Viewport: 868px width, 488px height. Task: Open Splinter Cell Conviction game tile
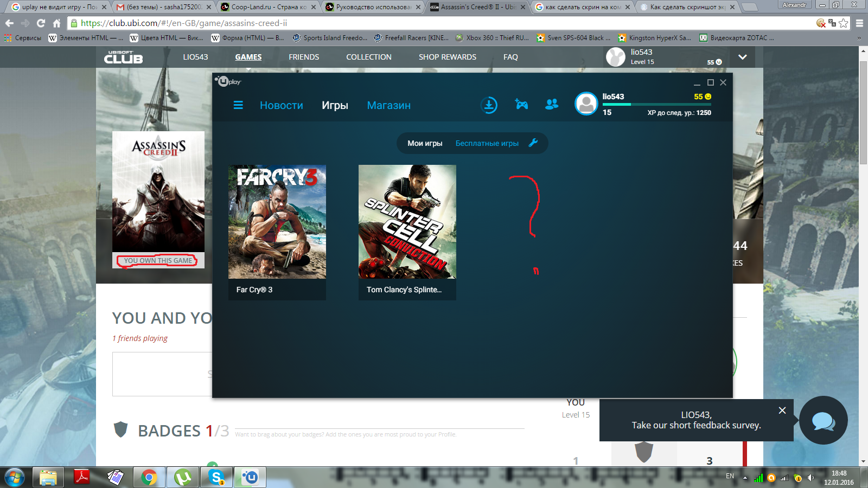click(x=407, y=232)
